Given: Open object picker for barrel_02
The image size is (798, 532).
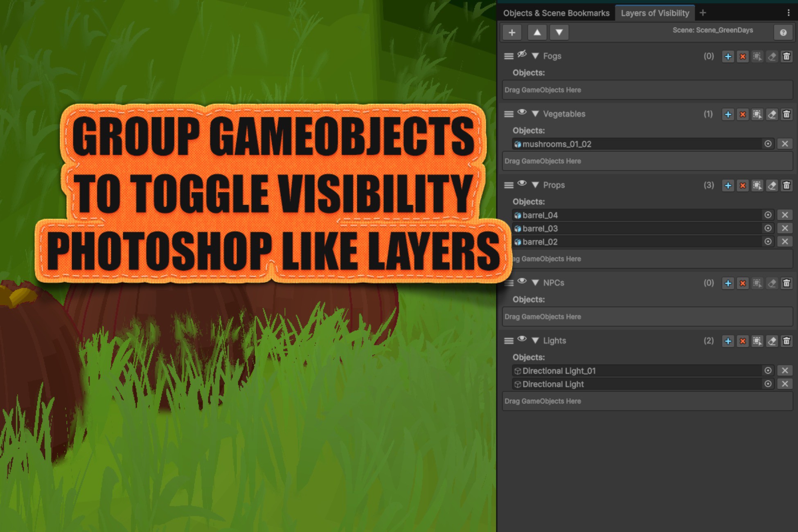Looking at the screenshot, I should [768, 242].
